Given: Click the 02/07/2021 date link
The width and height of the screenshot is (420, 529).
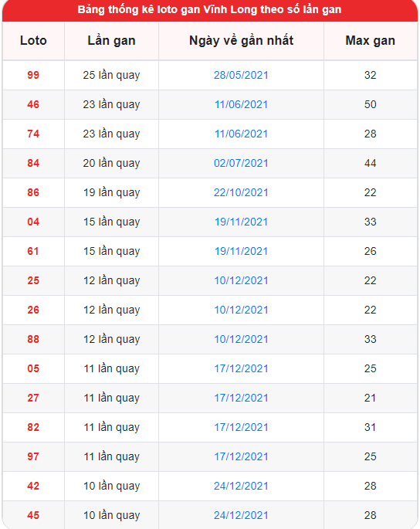Looking at the screenshot, I should [x=241, y=163].
